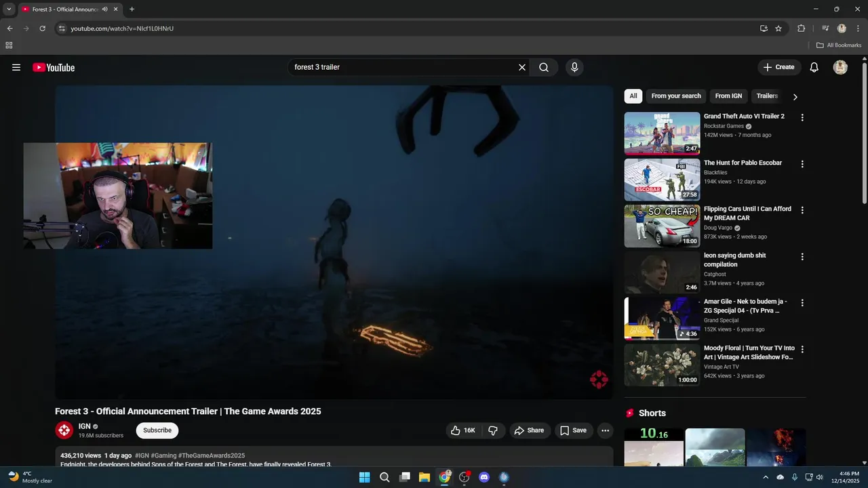This screenshot has height=488, width=868.
Task: Click the Rockstar Games channel name
Action: (x=724, y=126)
